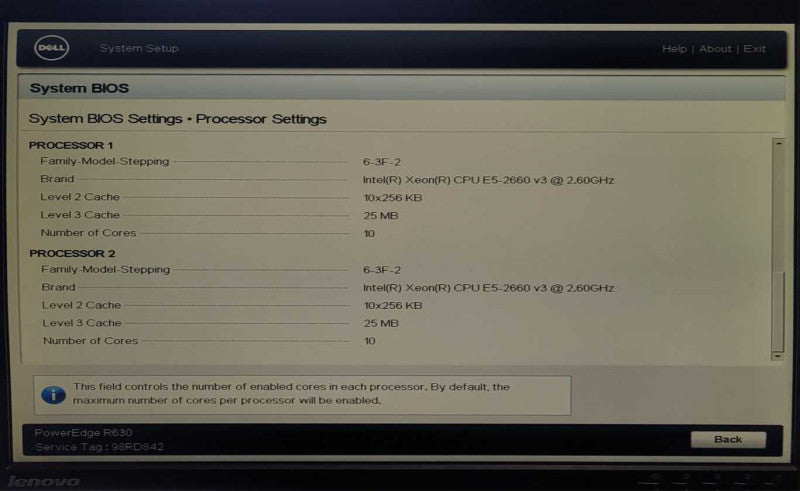
Task: Click the enabled cores help description text
Action: point(291,394)
